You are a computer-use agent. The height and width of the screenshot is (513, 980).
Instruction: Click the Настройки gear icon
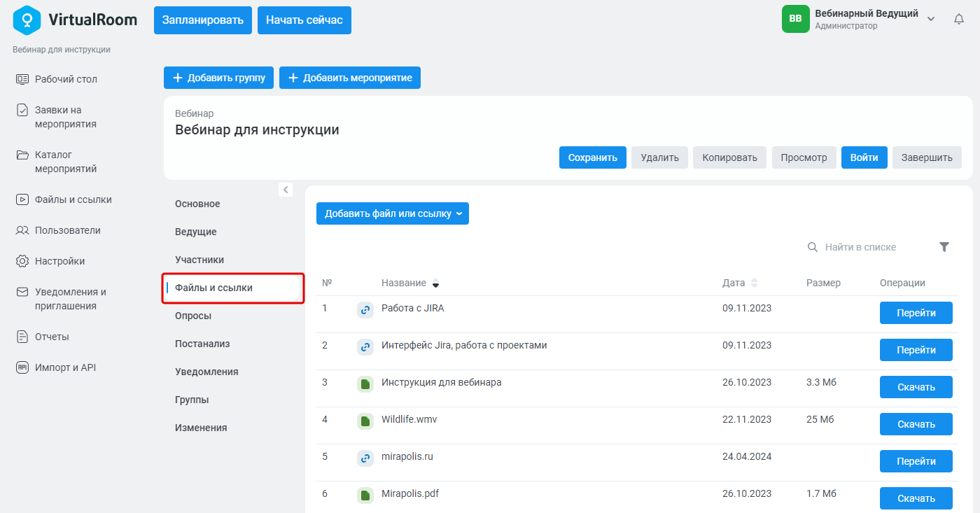[22, 261]
